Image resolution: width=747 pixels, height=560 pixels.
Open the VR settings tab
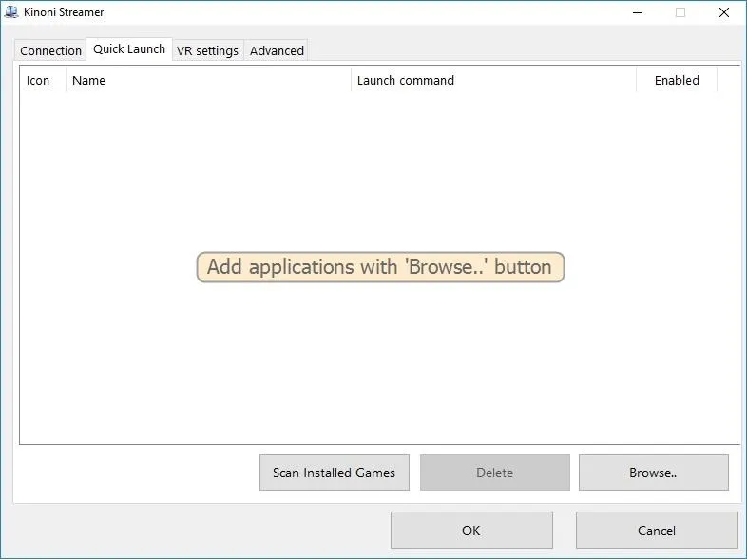pyautogui.click(x=208, y=50)
